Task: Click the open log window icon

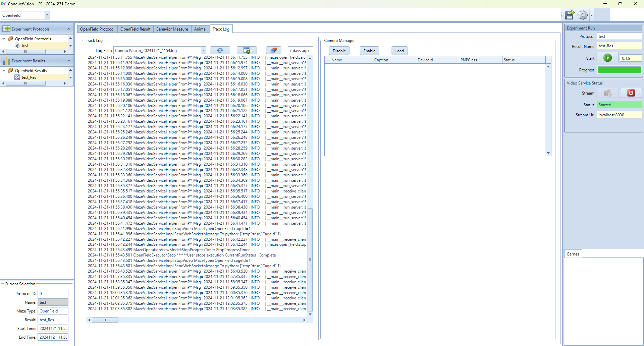Action: coord(247,50)
